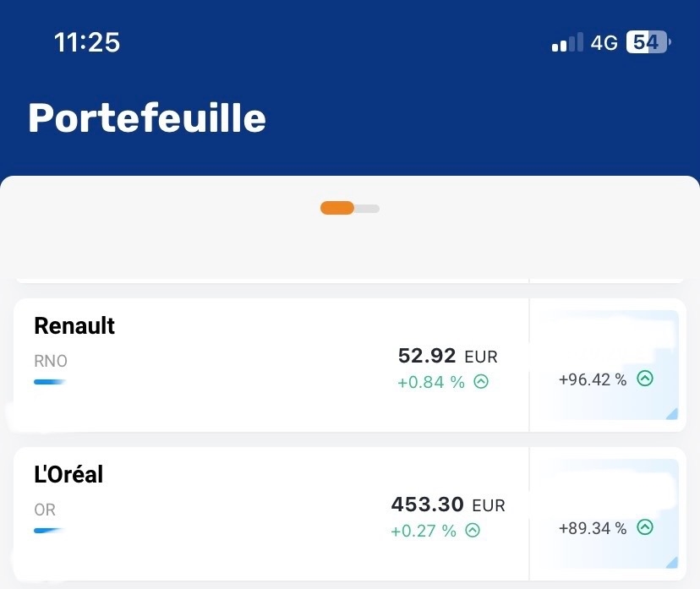Tap the green arrow beside L'Oréal +0.27 %

tap(473, 531)
